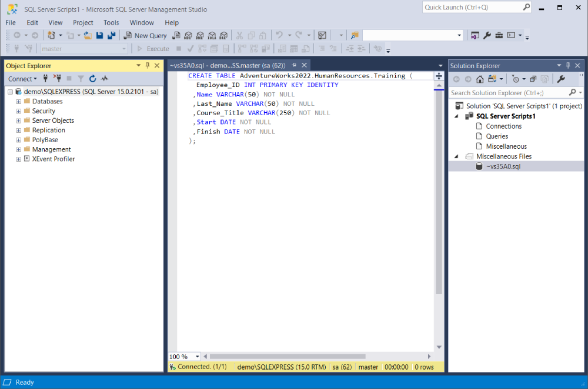Select the PolyBase tree item
588x389 pixels.
pyautogui.click(x=45, y=140)
